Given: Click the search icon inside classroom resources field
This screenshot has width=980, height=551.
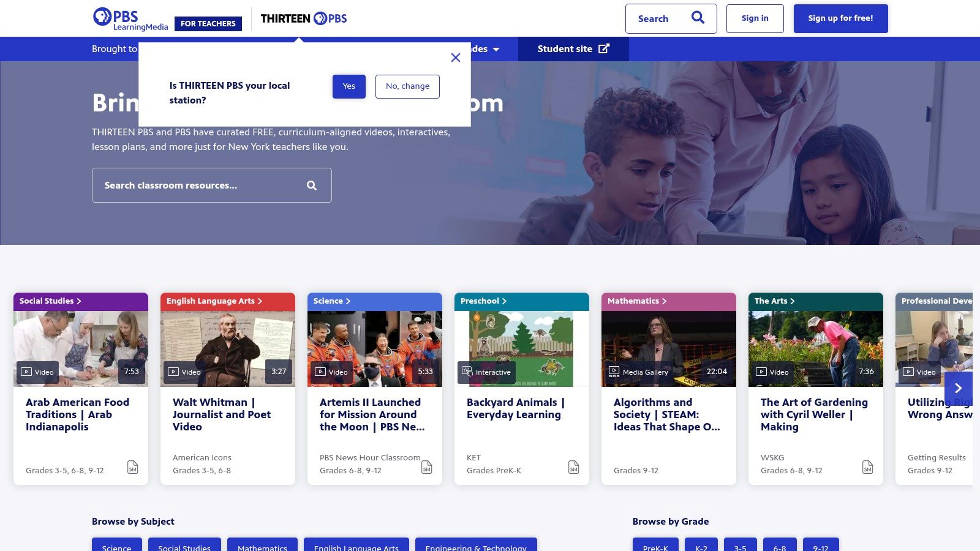Looking at the screenshot, I should click(x=312, y=185).
